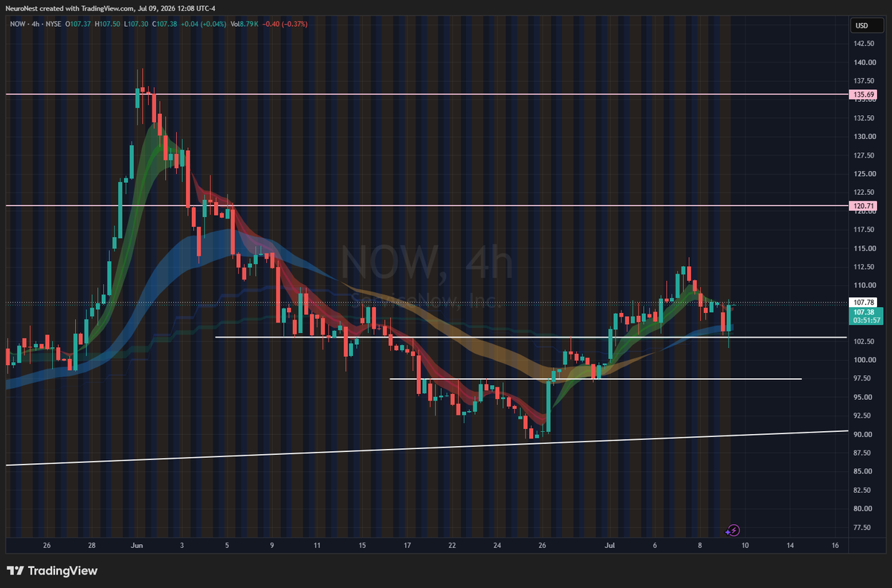This screenshot has height=588, width=892.
Task: Click the 85.00 price axis label
Action: tap(862, 471)
